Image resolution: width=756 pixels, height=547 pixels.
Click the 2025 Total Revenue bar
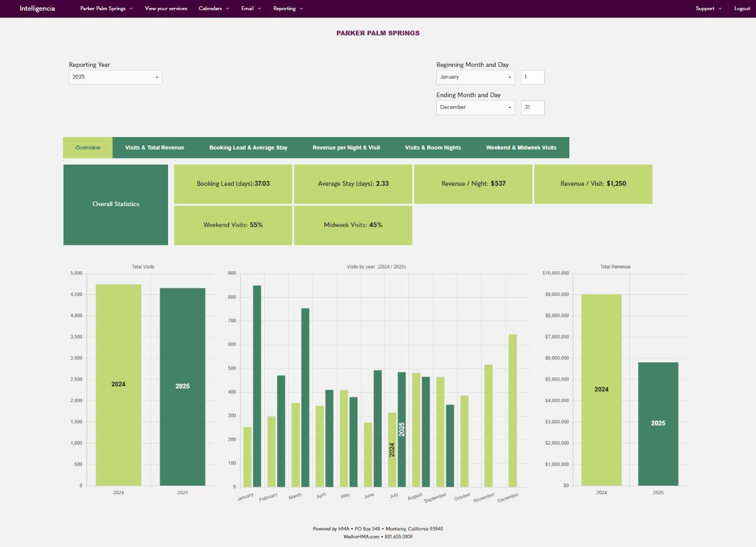click(658, 423)
